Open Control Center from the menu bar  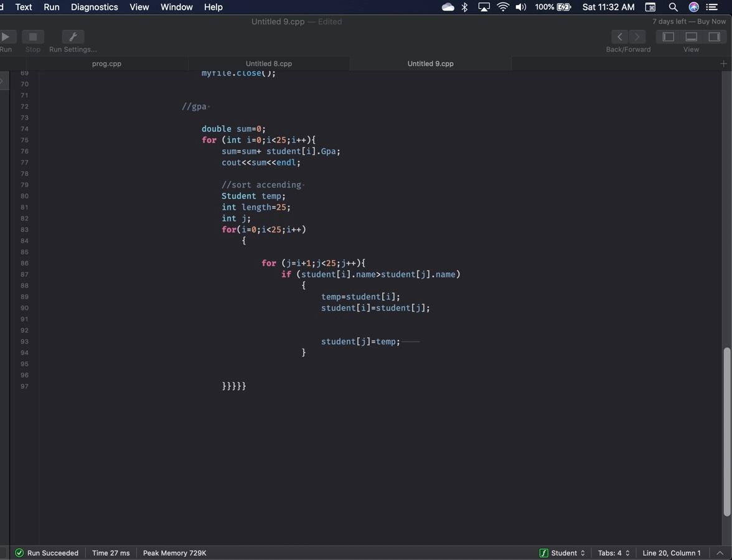coord(711,7)
